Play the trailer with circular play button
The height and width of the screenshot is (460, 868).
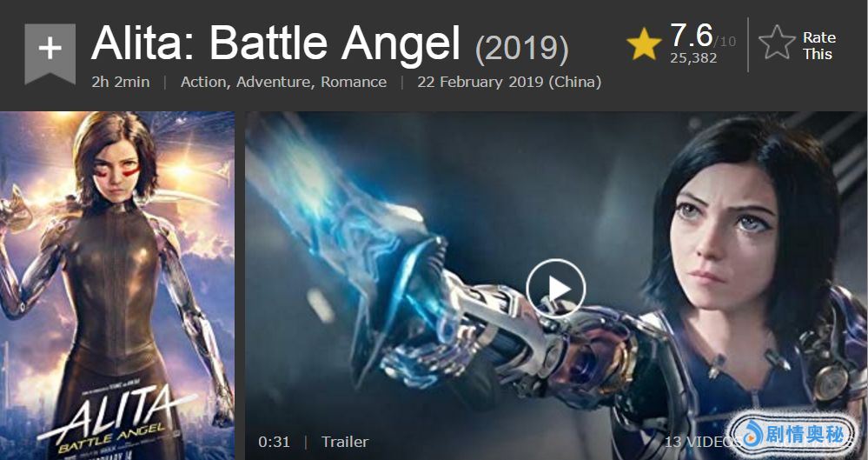(556, 288)
